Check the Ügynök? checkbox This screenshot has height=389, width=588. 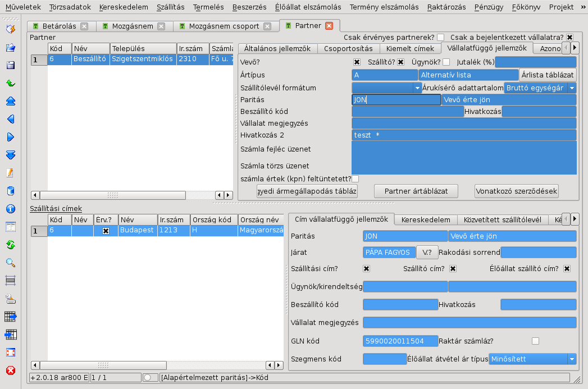click(x=446, y=62)
